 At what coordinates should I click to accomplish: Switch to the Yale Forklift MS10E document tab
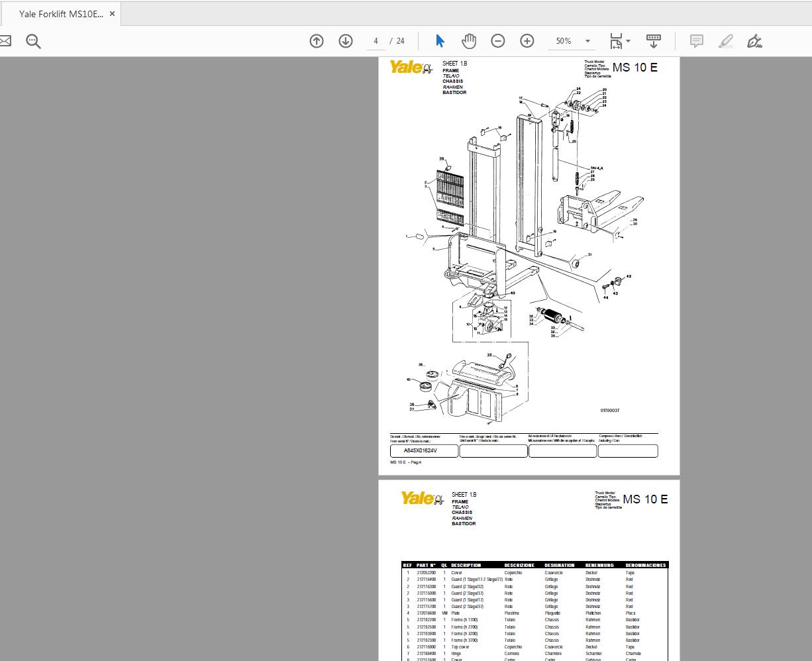(x=61, y=14)
